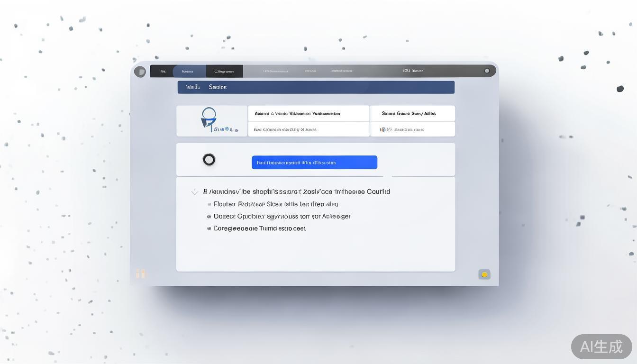Click the blue logo in the left card

(209, 118)
